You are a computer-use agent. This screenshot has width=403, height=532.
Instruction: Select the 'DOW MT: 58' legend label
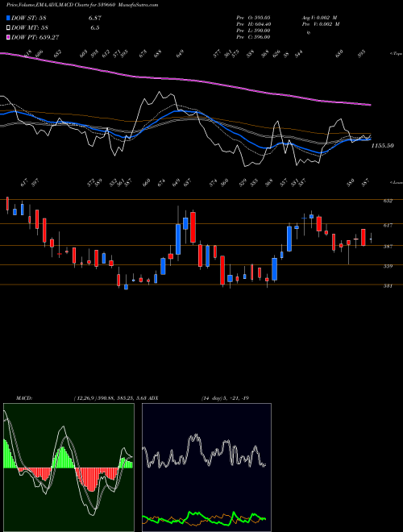click(30, 28)
